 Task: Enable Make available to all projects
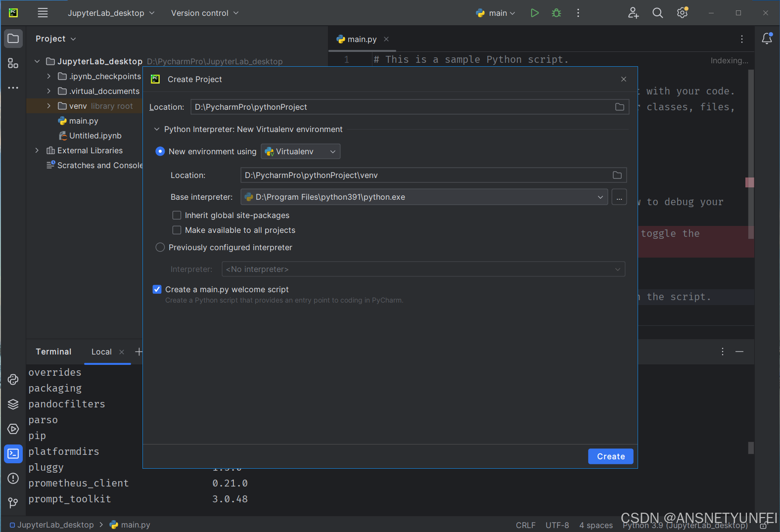tap(177, 230)
